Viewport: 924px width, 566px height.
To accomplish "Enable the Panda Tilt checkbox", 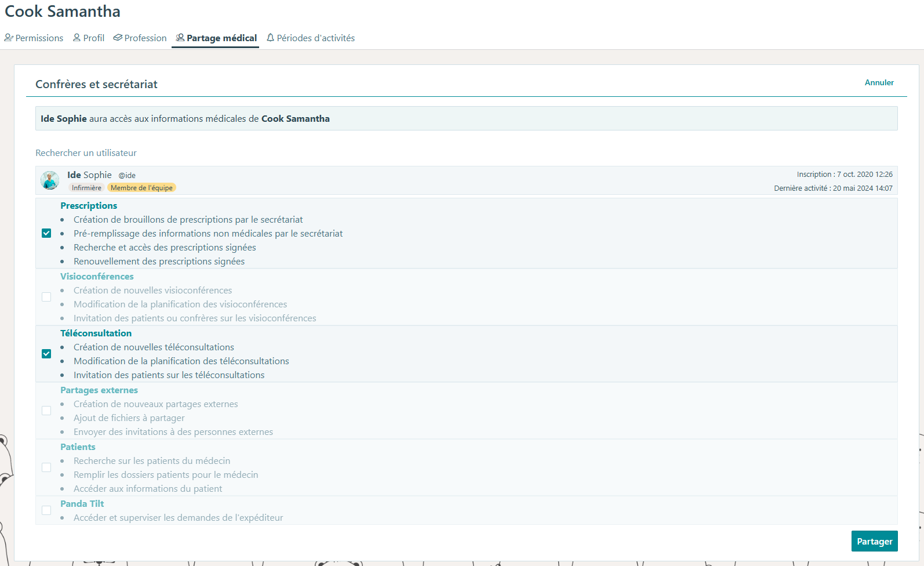I will coord(46,510).
